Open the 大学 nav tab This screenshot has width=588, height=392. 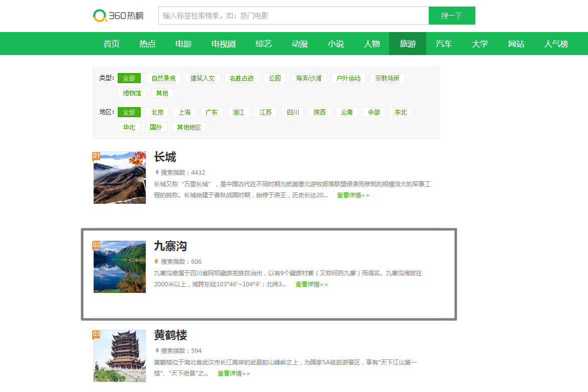point(480,44)
